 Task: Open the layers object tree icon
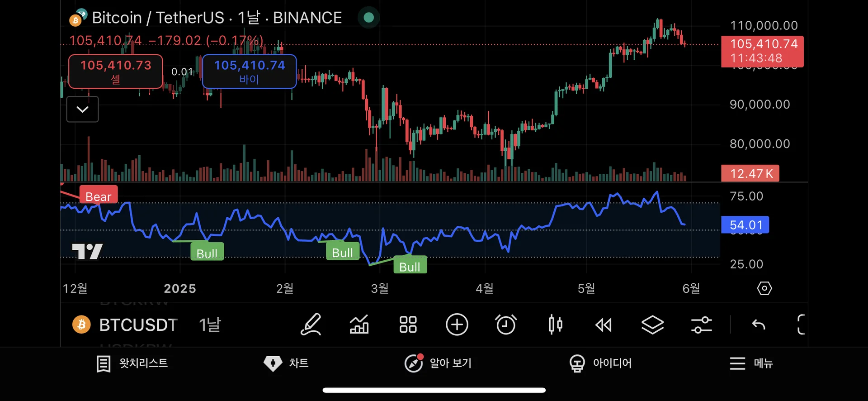pyautogui.click(x=652, y=325)
